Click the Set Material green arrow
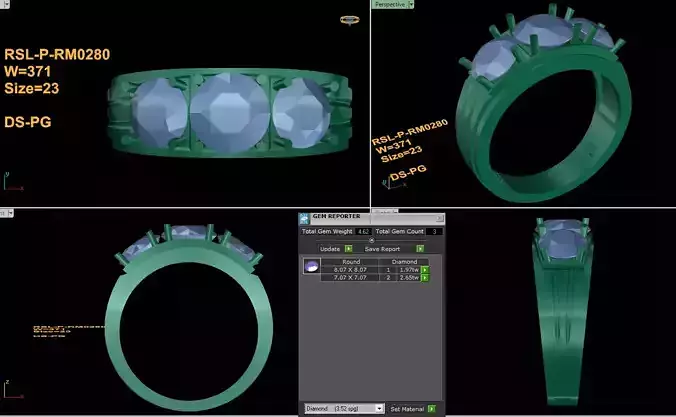676x417 pixels. (432, 409)
